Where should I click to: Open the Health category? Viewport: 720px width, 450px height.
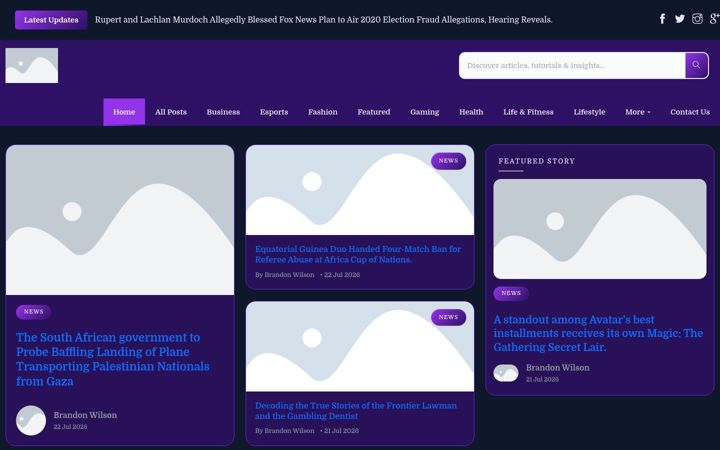point(471,112)
